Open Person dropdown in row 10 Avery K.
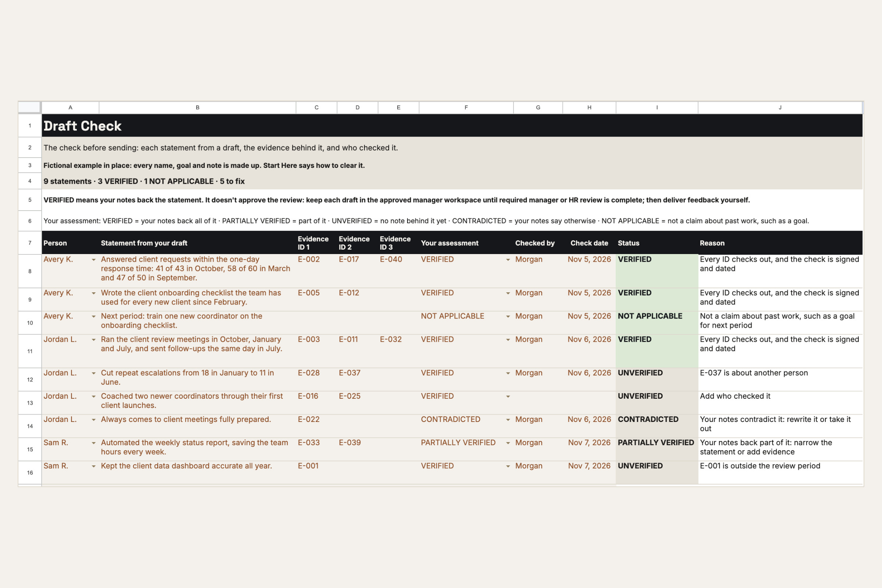 click(x=94, y=317)
